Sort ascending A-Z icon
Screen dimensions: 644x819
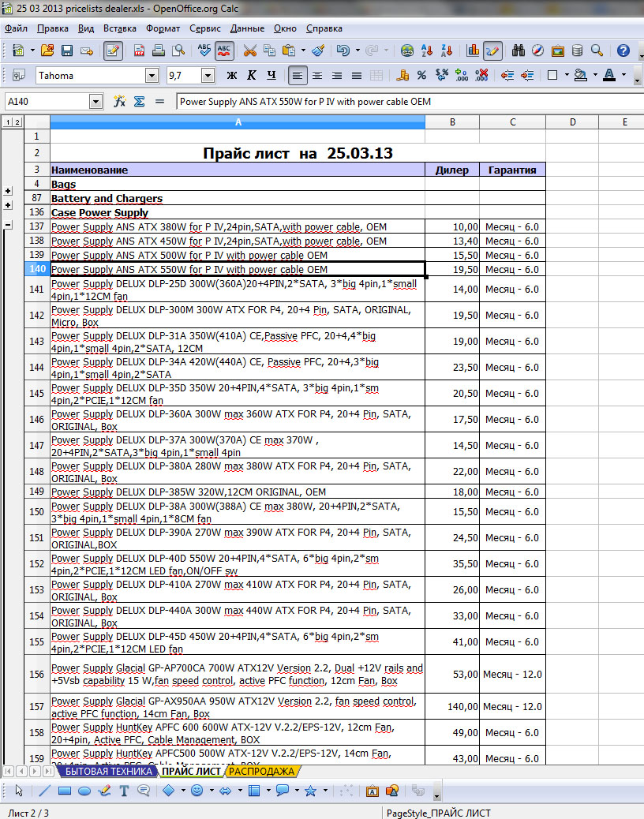(x=427, y=50)
